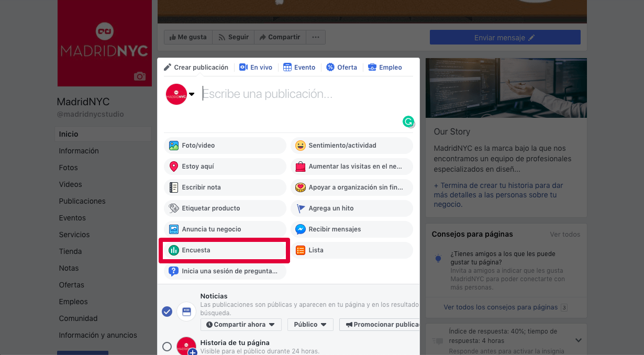Image resolution: width=644 pixels, height=355 pixels.
Task: Open the Evento tab
Action: point(299,68)
